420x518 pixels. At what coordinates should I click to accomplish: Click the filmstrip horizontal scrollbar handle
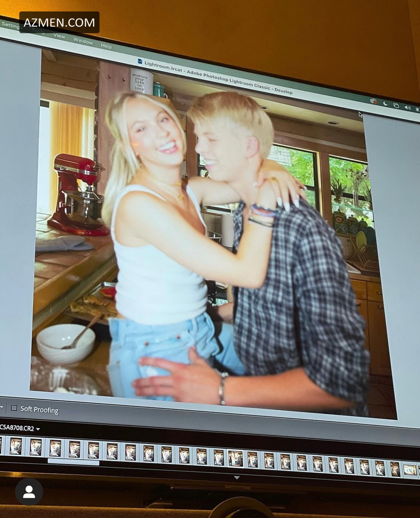click(73, 462)
